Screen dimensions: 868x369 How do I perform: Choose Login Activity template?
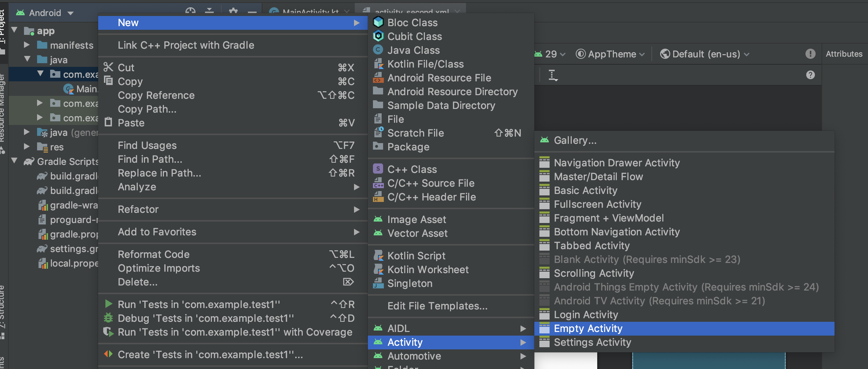coord(684,315)
